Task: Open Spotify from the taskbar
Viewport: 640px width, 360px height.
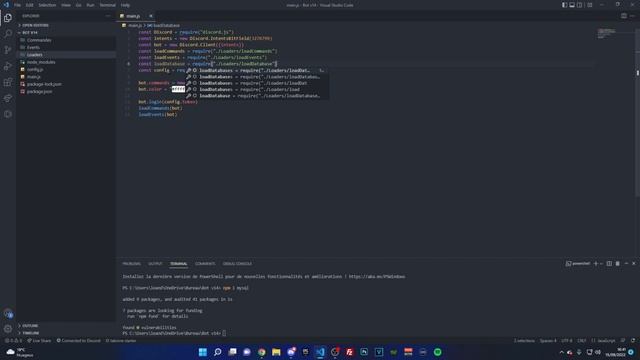Action: (x=438, y=352)
